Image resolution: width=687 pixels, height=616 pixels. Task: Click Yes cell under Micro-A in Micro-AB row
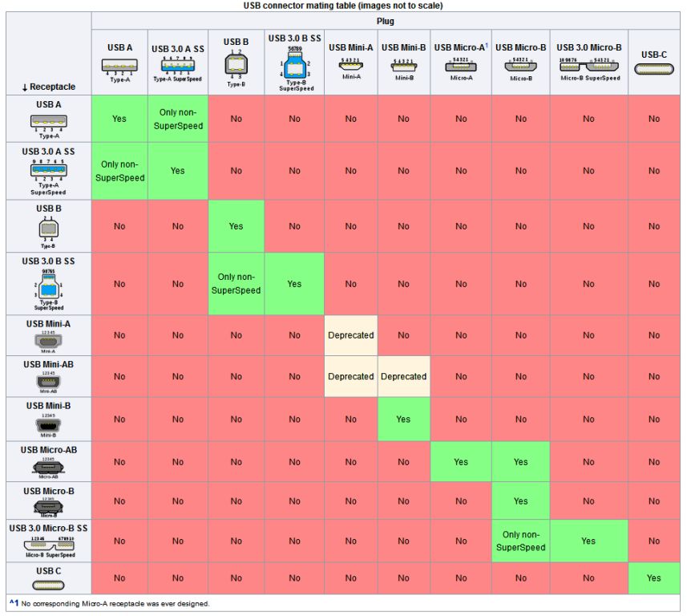tap(461, 462)
